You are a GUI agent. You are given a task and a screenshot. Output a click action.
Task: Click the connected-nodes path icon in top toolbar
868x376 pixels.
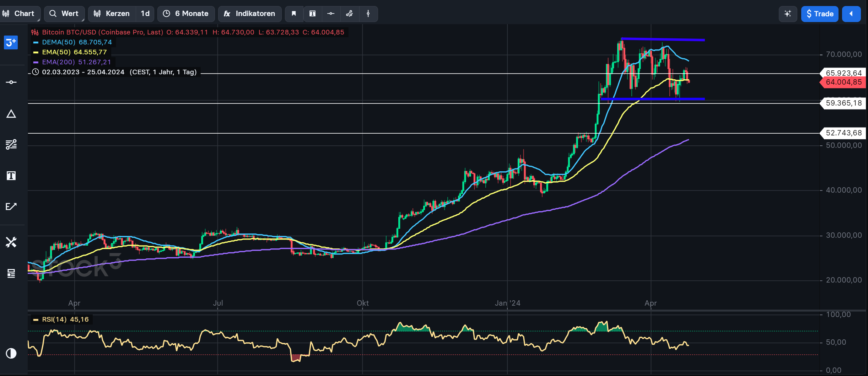pos(349,14)
